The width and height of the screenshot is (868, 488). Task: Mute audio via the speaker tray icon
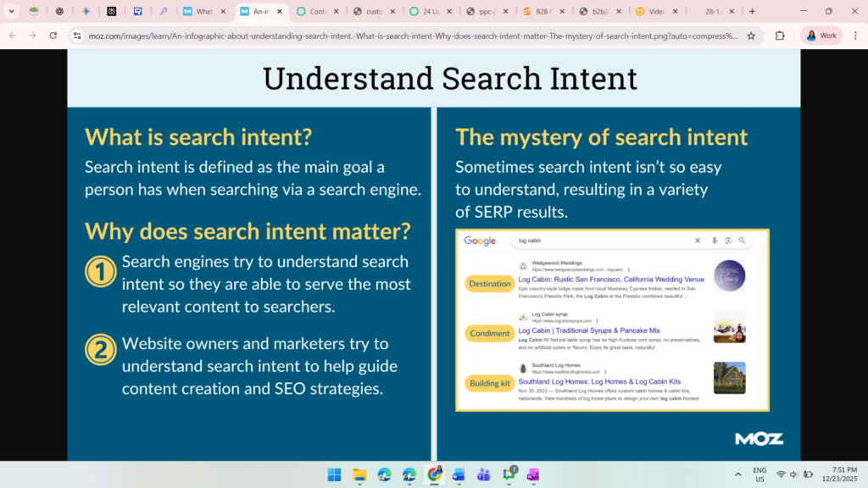(x=795, y=474)
